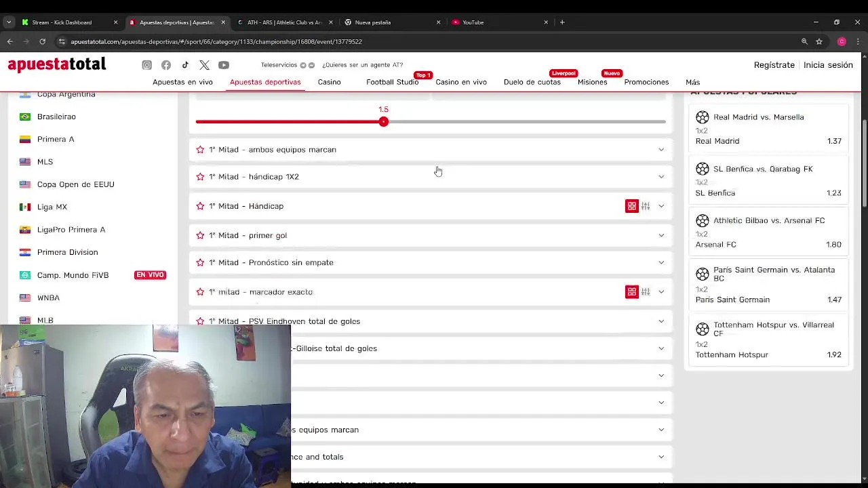Screen dimensions: 868x488
Task: Open the Más menu
Action: click(692, 82)
